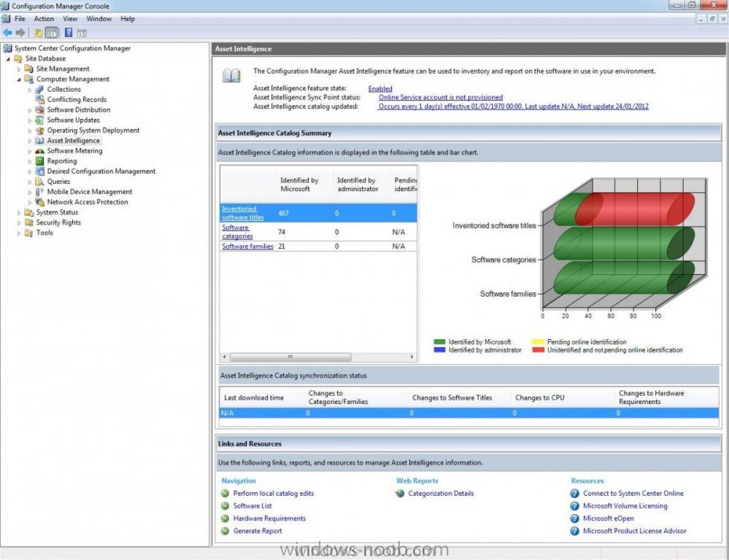Expand the Tools tree node
The image size is (729, 560).
tap(19, 233)
